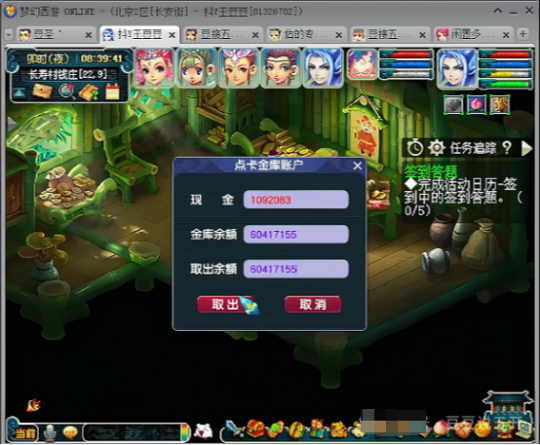Click the 取出余额 amount input field
This screenshot has width=540, height=445.
pos(296,269)
